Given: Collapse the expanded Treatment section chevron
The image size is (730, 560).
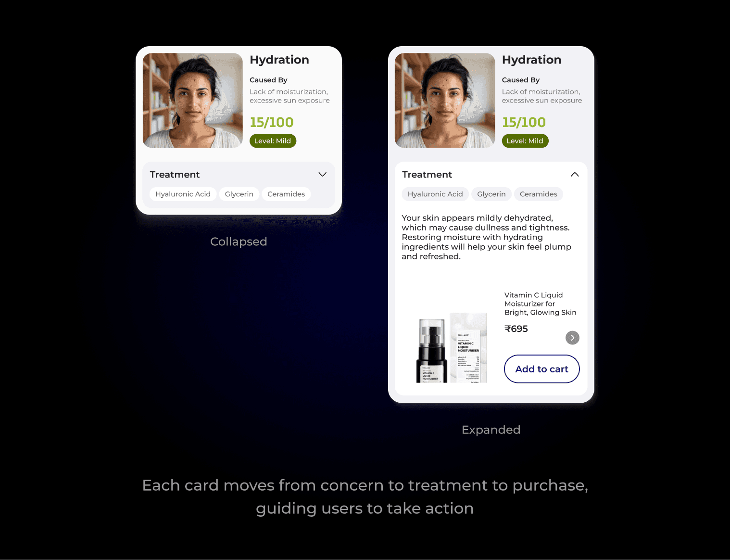Looking at the screenshot, I should point(575,175).
